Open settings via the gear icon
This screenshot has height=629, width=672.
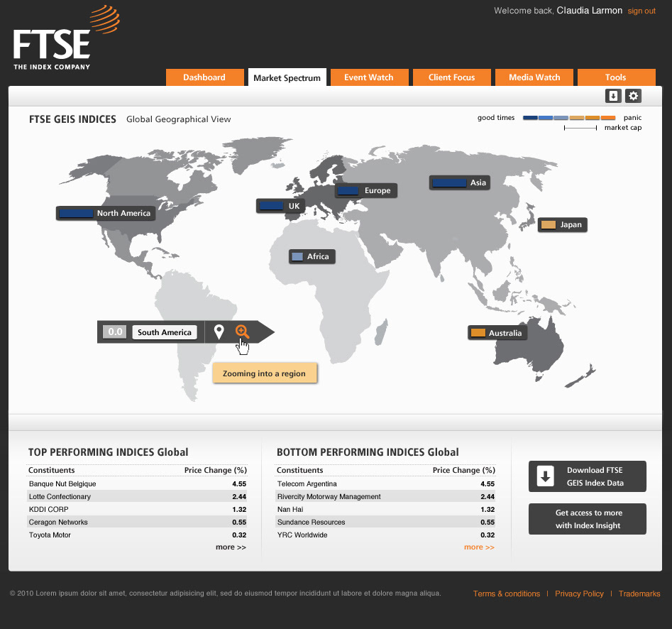click(633, 96)
